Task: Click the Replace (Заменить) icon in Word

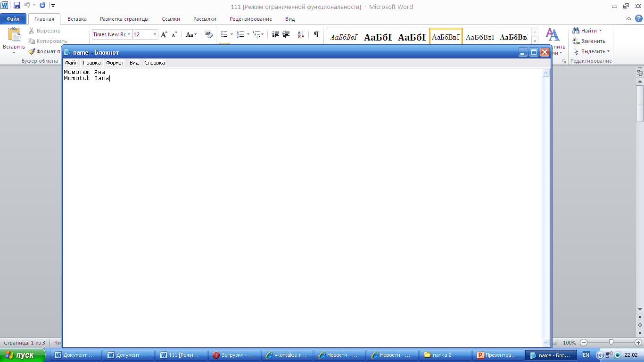Action: tap(576, 41)
